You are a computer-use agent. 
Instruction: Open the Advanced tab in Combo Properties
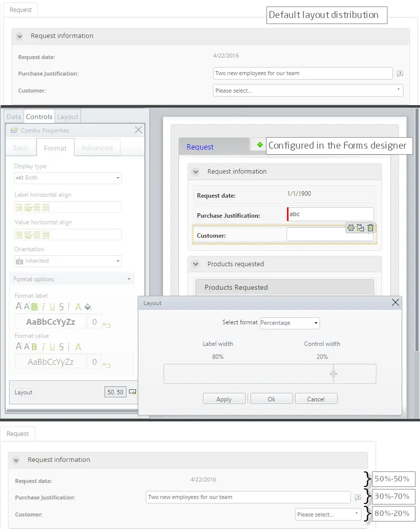97,148
